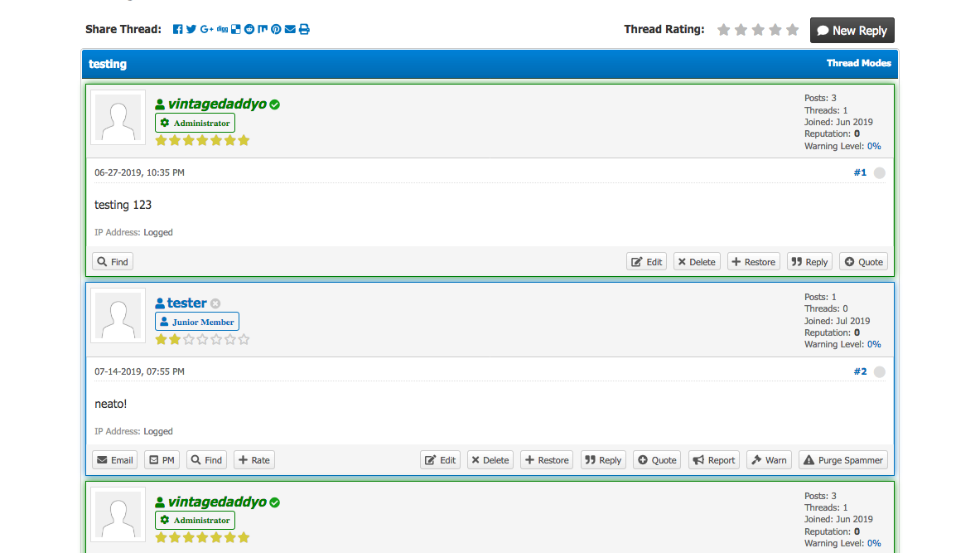Open the #2 post permalink
This screenshot has width=980, height=553.
pyautogui.click(x=860, y=371)
